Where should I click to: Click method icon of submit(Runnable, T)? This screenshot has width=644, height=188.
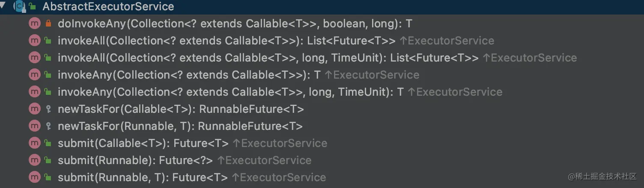point(34,177)
